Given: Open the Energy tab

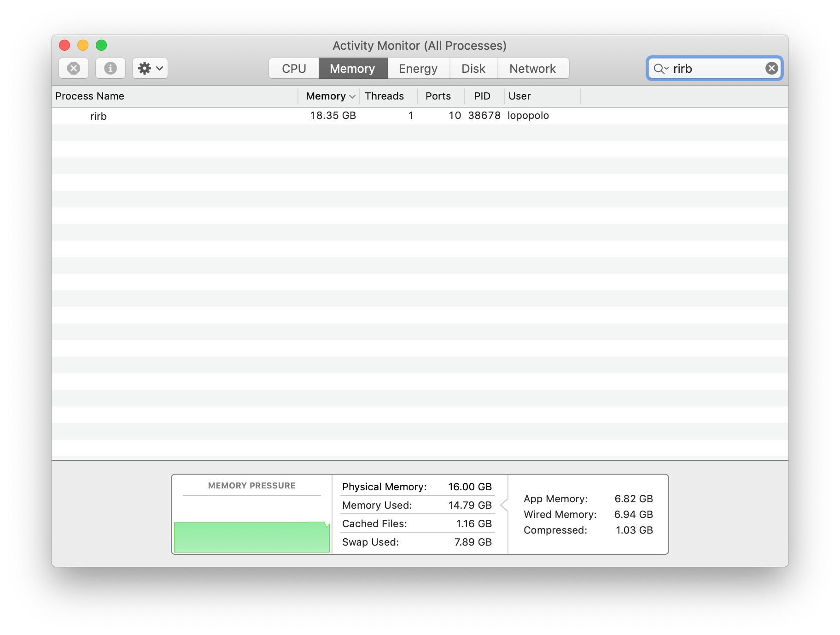Looking at the screenshot, I should (x=418, y=69).
